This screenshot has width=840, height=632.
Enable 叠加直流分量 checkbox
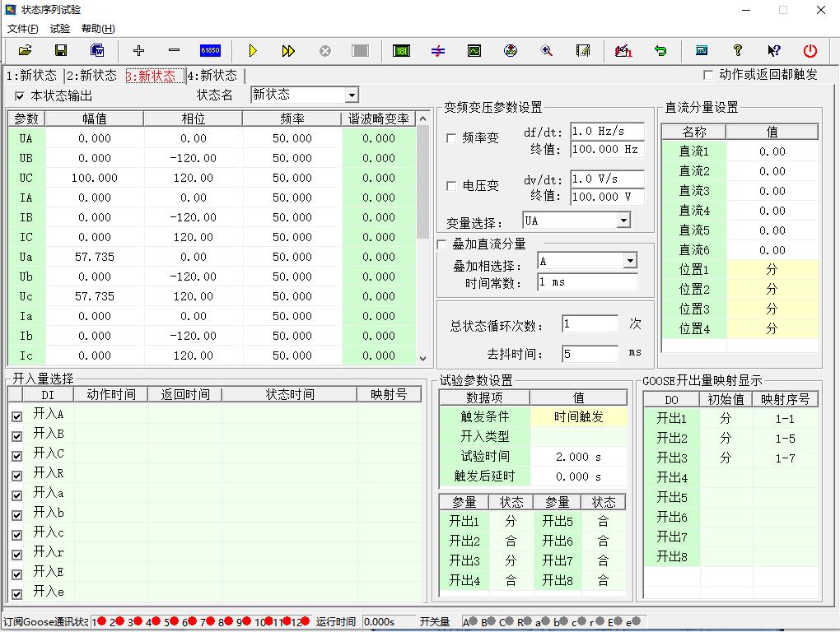click(x=442, y=244)
